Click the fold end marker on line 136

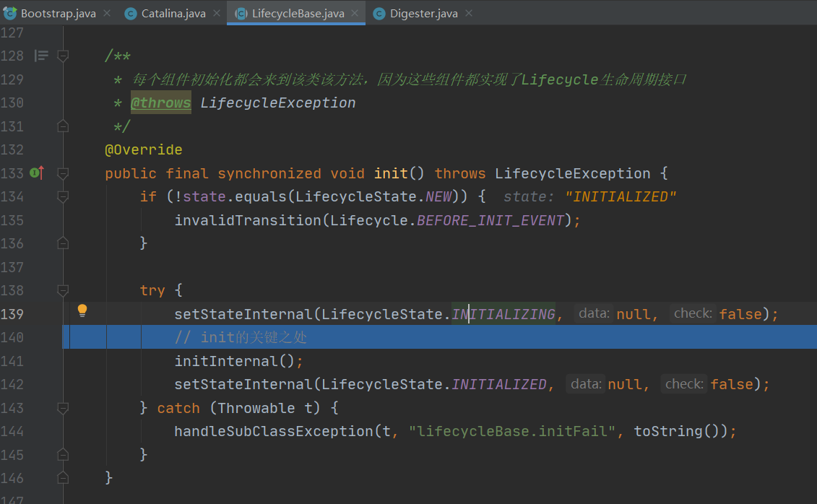click(x=63, y=243)
